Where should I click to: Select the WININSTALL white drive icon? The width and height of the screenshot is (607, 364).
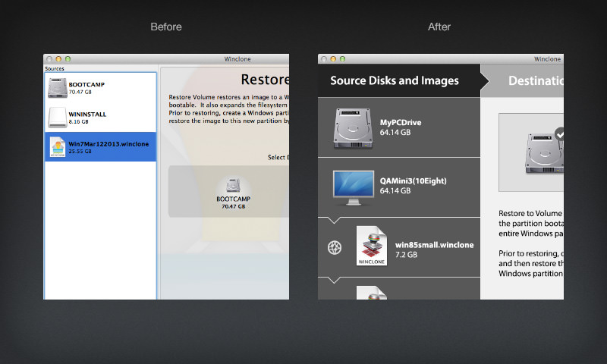(58, 118)
